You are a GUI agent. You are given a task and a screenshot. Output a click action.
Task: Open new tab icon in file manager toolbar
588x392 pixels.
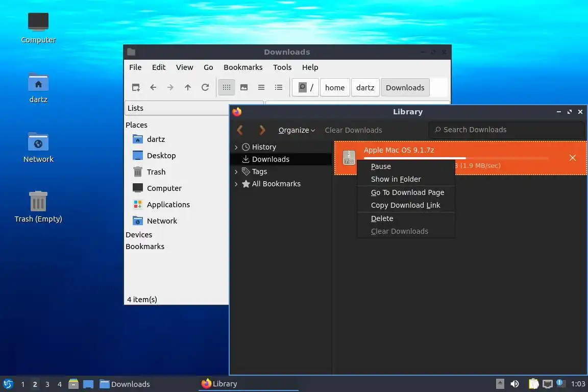pos(136,87)
